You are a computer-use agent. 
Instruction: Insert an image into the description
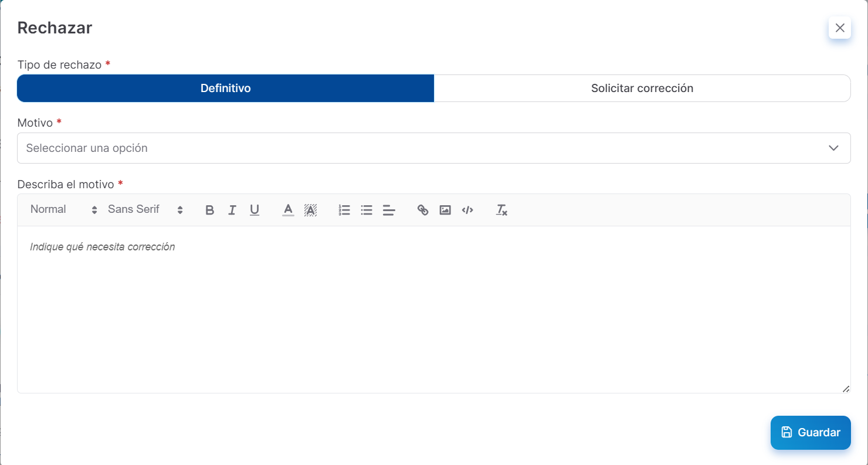(x=445, y=210)
